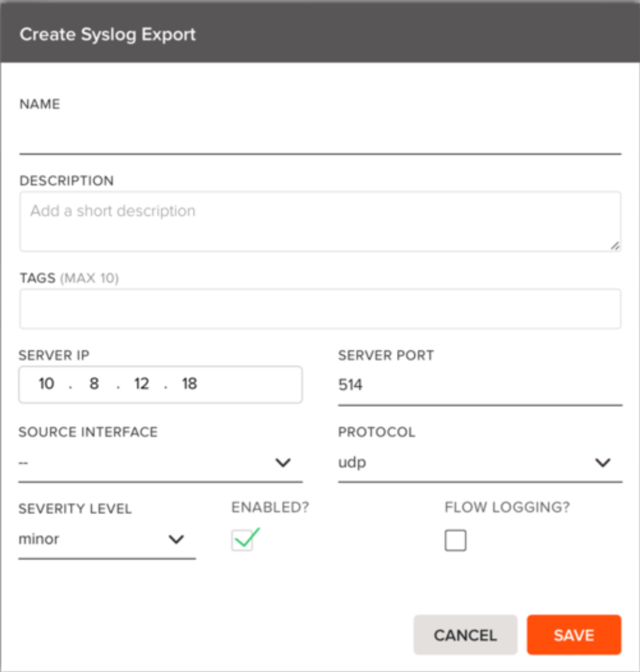Click the FLOW LOGGING? label text

[507, 507]
